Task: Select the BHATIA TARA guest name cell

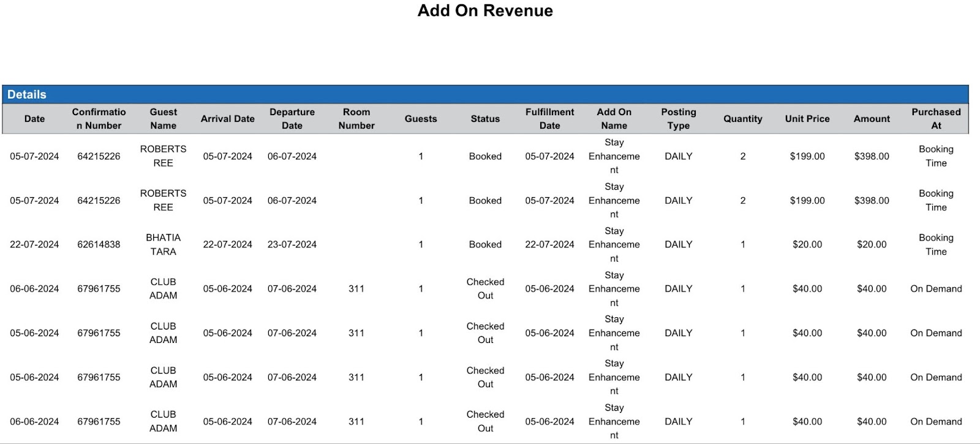Action: (163, 244)
